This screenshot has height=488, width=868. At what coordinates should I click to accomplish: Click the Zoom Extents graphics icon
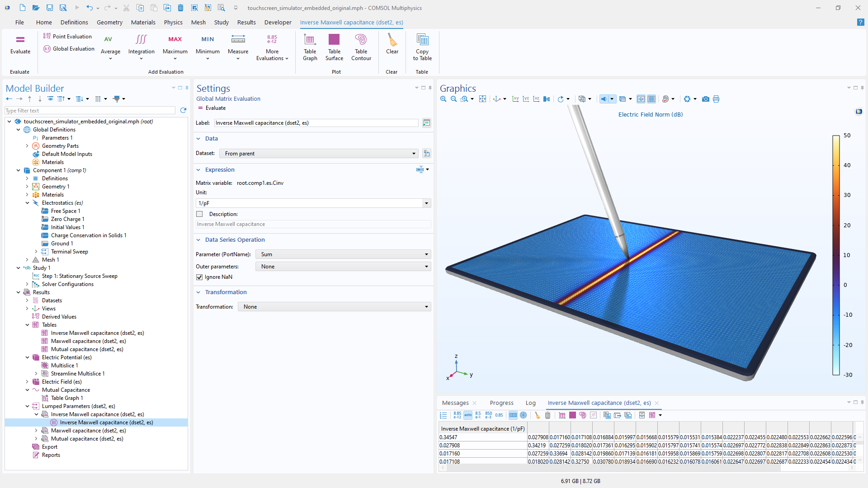coord(482,99)
